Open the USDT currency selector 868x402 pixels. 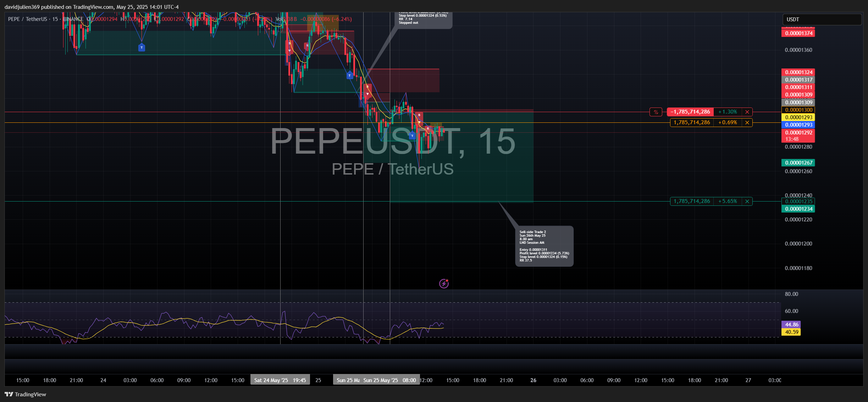[x=822, y=20]
